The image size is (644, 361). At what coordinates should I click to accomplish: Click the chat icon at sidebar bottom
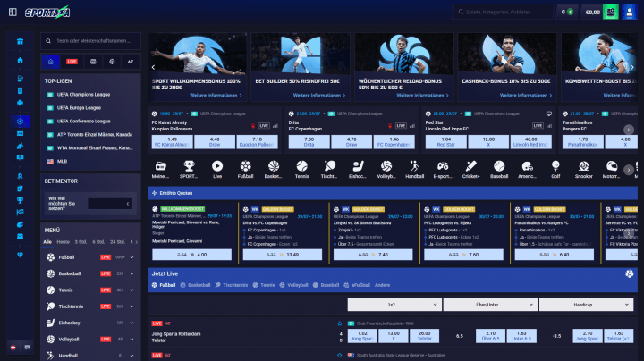tap(27, 347)
